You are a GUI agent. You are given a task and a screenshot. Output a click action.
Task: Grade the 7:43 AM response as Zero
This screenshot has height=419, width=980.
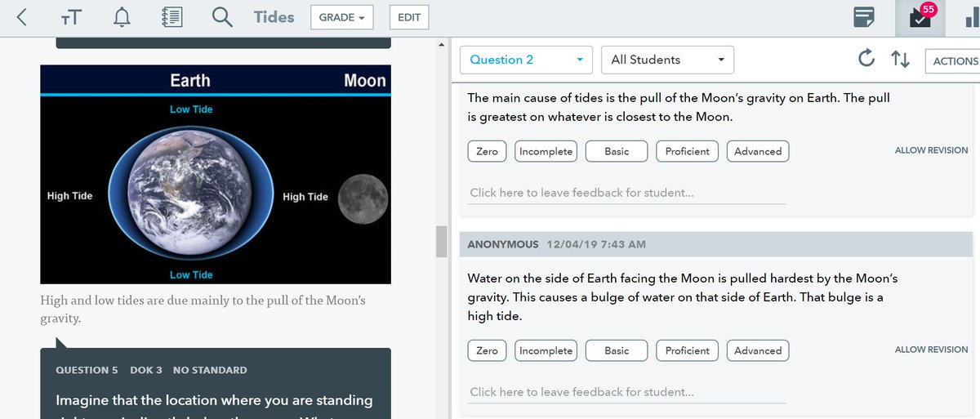pos(487,350)
